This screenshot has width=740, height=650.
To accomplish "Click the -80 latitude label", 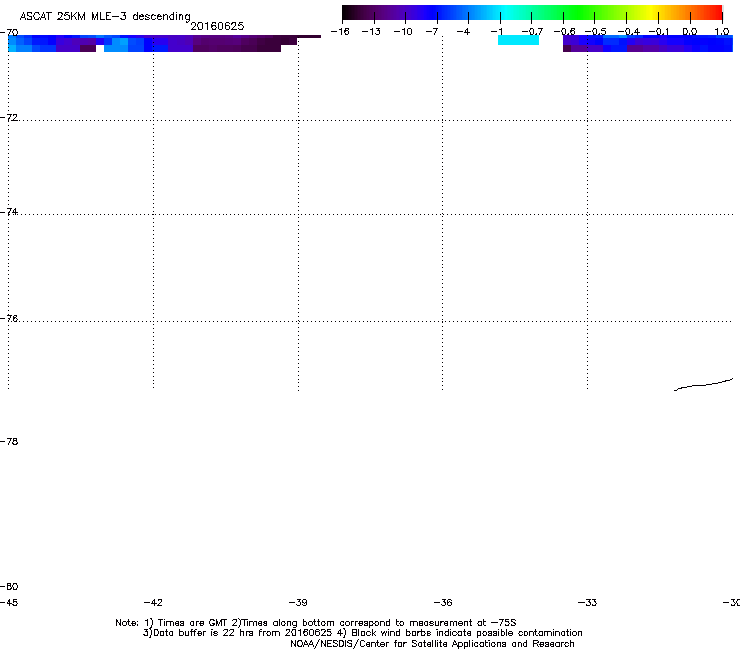I will tap(9, 586).
